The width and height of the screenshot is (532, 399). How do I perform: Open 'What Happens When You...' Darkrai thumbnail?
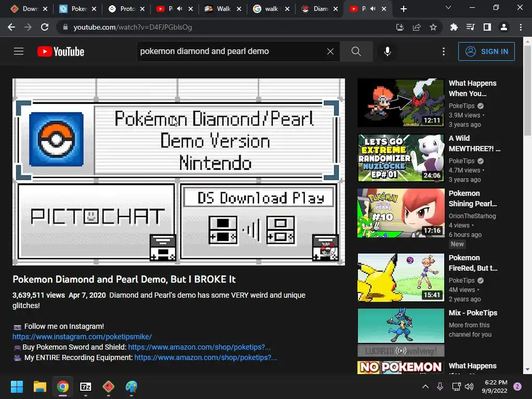[x=401, y=103]
